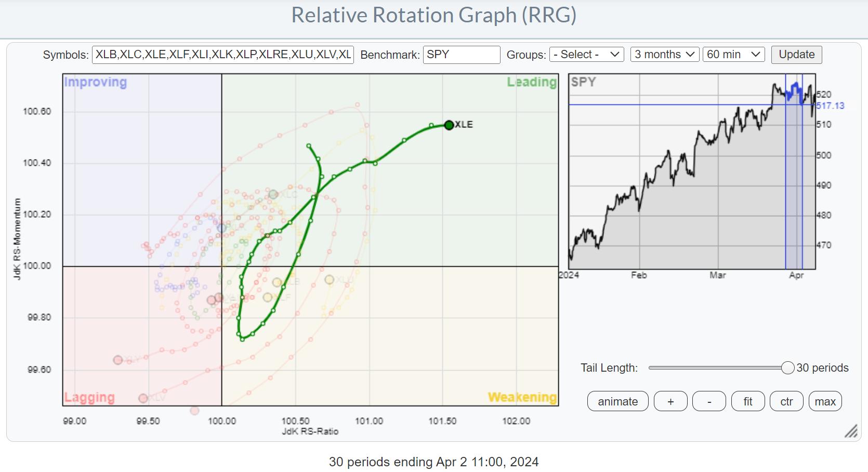Focus the Symbols input field
This screenshot has height=472, width=868.
pyautogui.click(x=223, y=55)
